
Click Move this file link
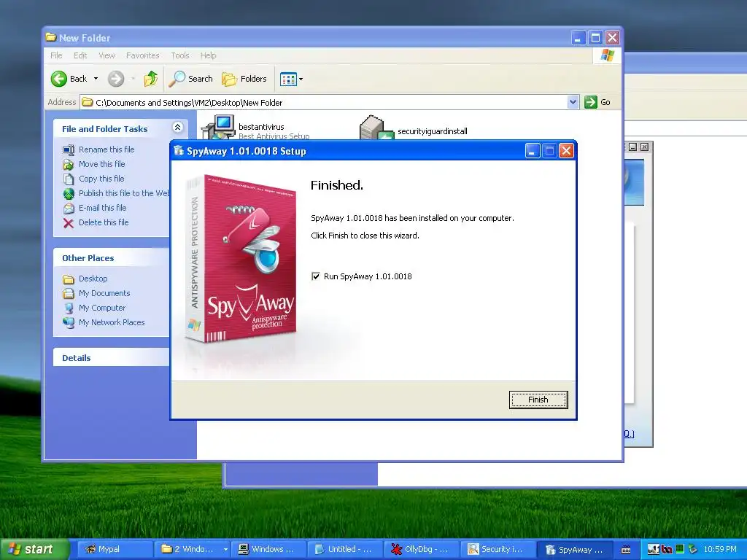[102, 164]
